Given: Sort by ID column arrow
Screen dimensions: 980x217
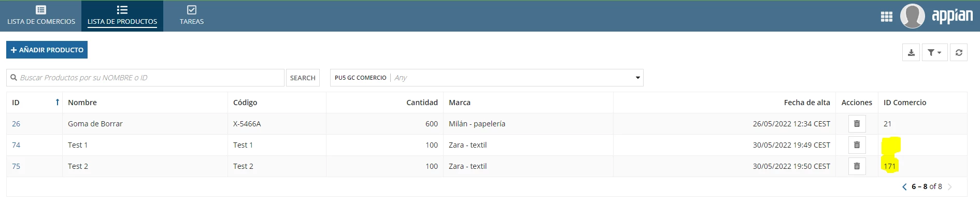Looking at the screenshot, I should click(x=58, y=103).
